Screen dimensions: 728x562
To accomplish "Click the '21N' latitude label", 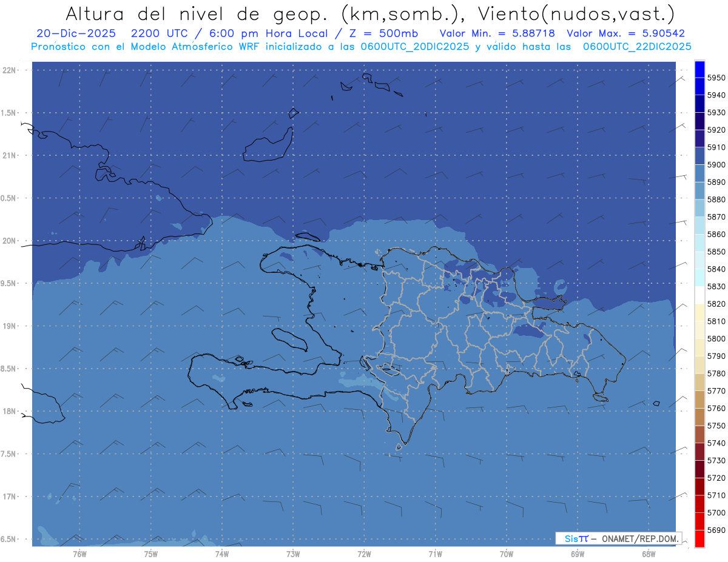I will [9, 155].
